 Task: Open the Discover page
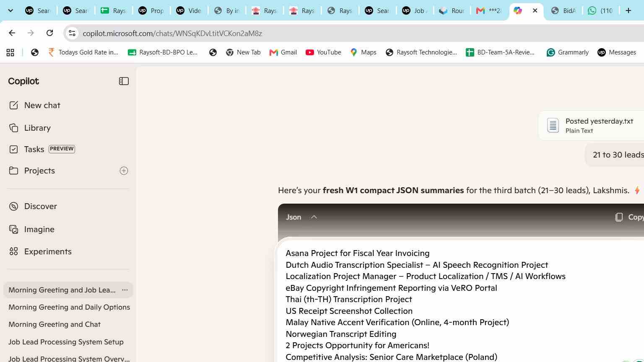click(x=33, y=206)
